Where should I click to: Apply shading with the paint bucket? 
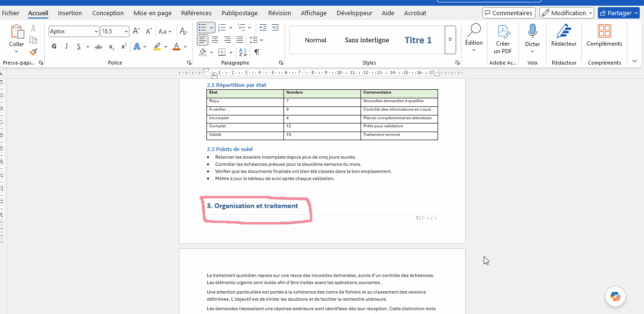tap(203, 52)
